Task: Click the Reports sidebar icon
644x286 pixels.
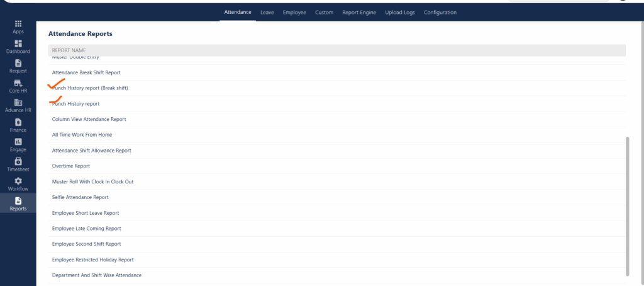Action: (x=18, y=201)
